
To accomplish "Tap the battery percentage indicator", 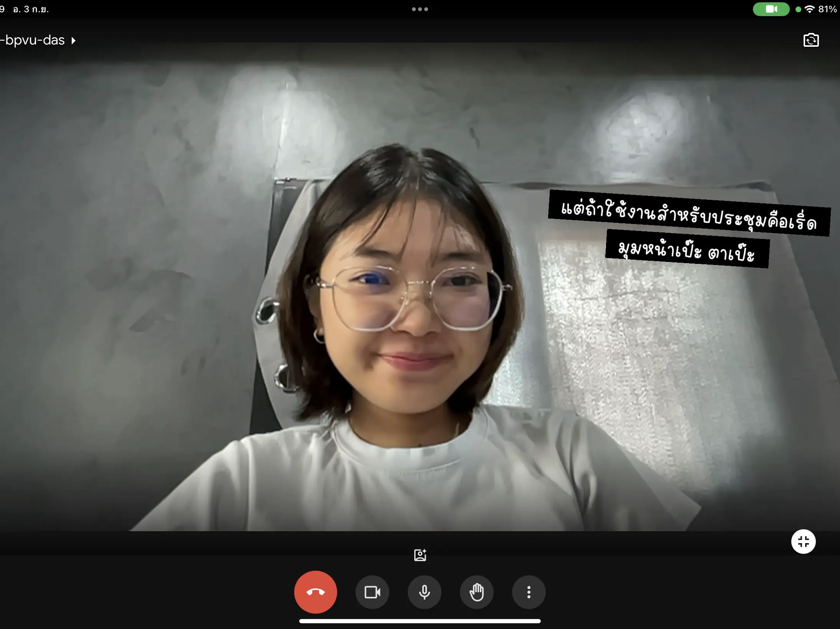I will coord(827,9).
